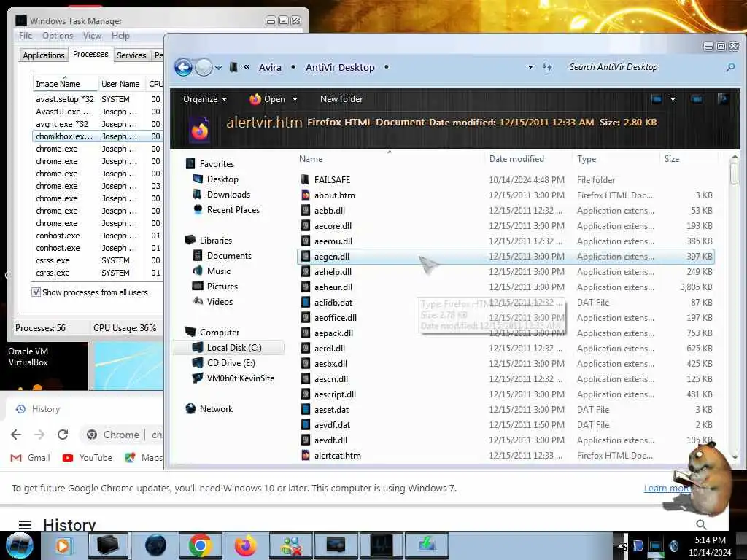Viewport: 747px width, 560px height.
Task: Select the chomikbox process row
Action: click(97, 136)
